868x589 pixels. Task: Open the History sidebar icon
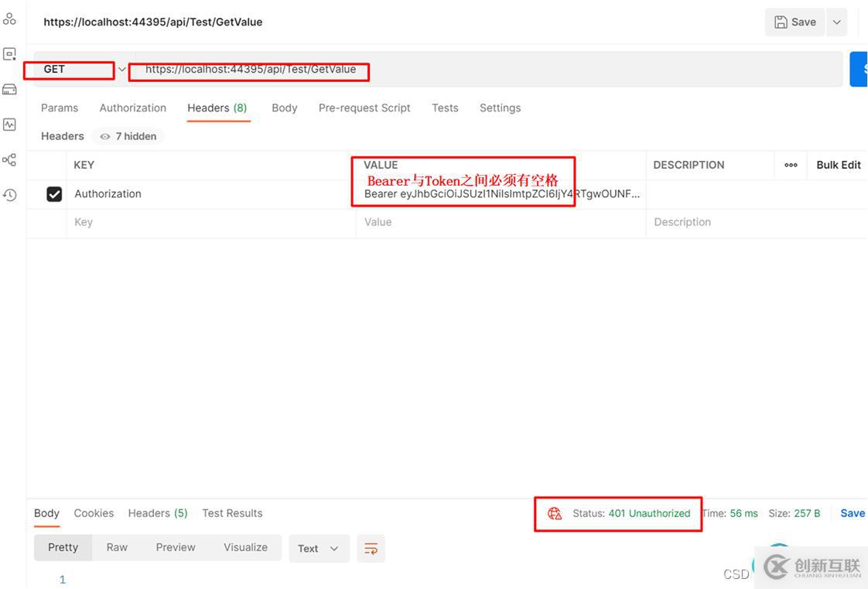click(x=9, y=195)
